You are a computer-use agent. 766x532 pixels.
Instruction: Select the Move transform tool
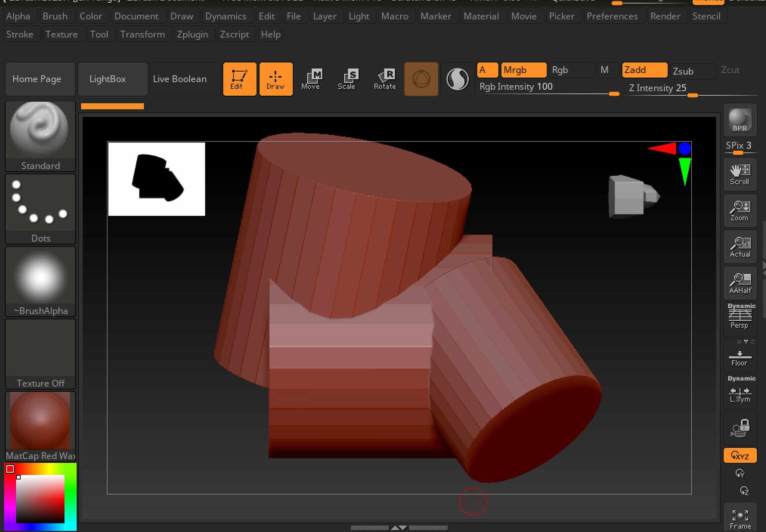[312, 79]
